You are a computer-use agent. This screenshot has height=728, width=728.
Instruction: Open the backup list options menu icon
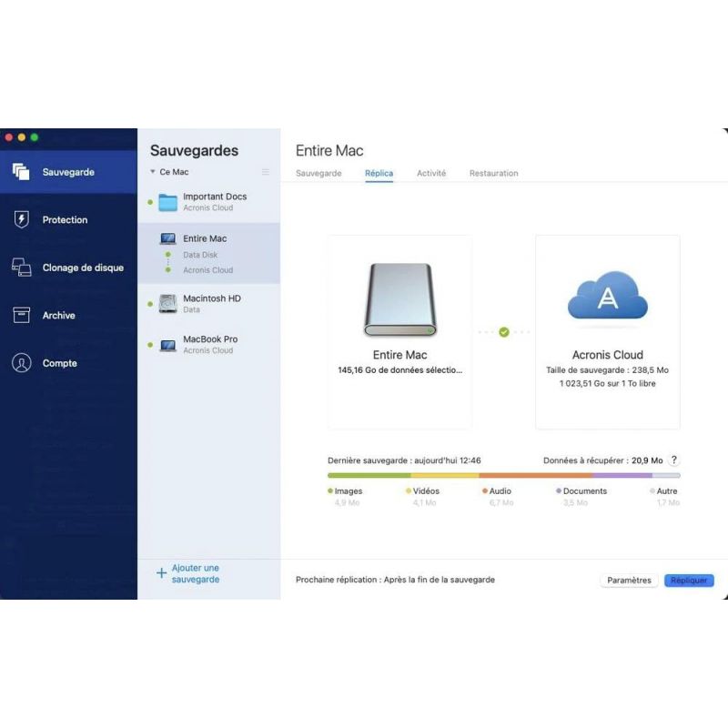(266, 172)
